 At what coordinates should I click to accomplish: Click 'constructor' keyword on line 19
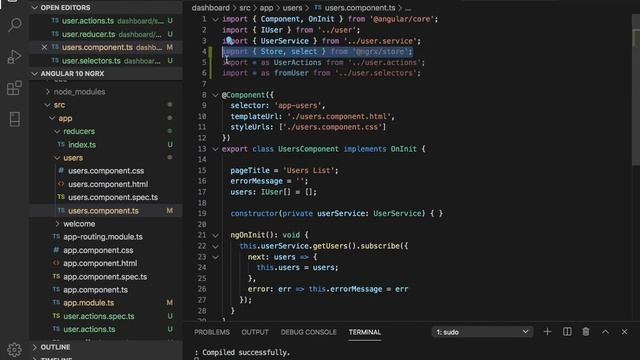(254, 213)
